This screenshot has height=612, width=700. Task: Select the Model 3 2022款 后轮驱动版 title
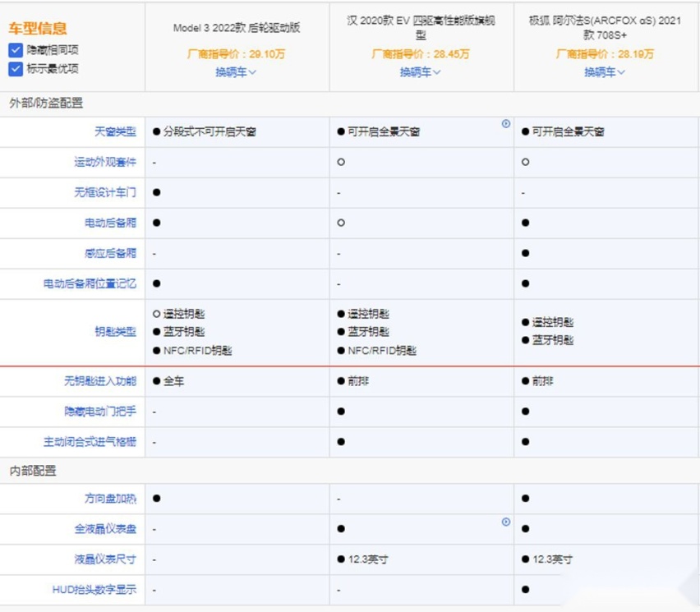click(x=237, y=28)
